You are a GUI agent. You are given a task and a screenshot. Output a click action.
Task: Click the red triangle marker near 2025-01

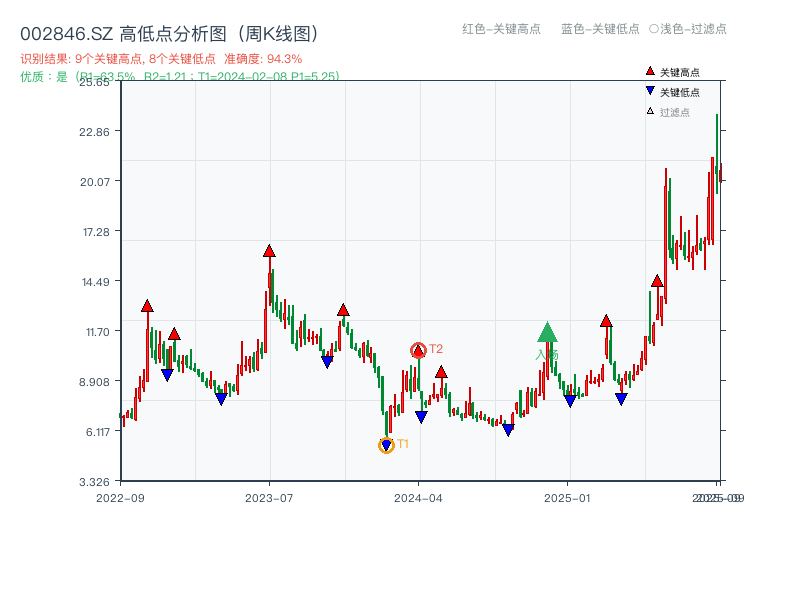(605, 321)
